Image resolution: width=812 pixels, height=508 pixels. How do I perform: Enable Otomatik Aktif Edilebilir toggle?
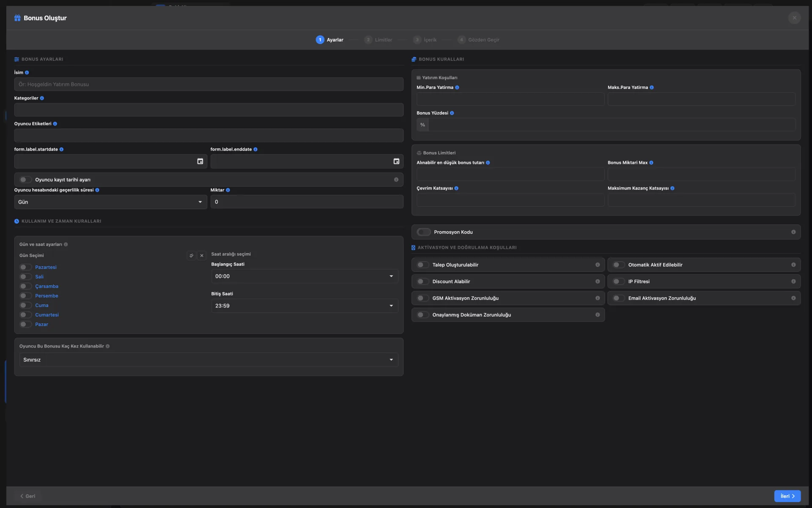click(619, 265)
